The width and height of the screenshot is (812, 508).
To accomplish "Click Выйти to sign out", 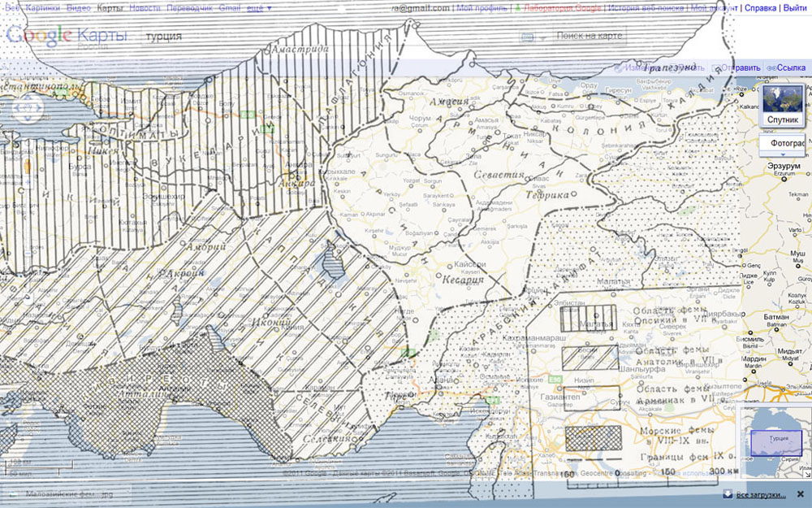I will pyautogui.click(x=794, y=8).
